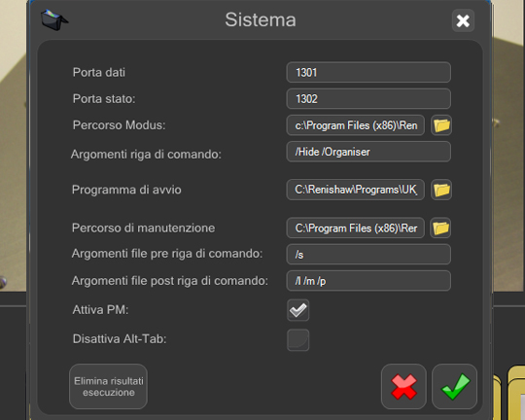Screen dimensions: 525x420
Task: Browse folder for Percorso di manutenzione
Action: 440,228
